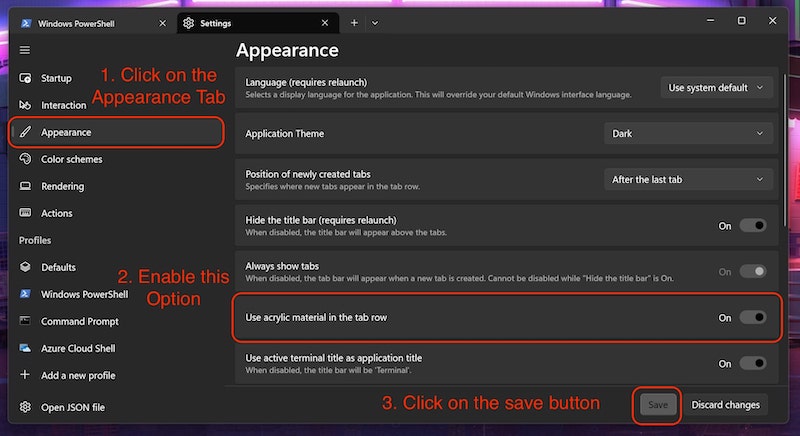This screenshot has height=436, width=800.
Task: Open the Language dropdown
Action: click(716, 88)
